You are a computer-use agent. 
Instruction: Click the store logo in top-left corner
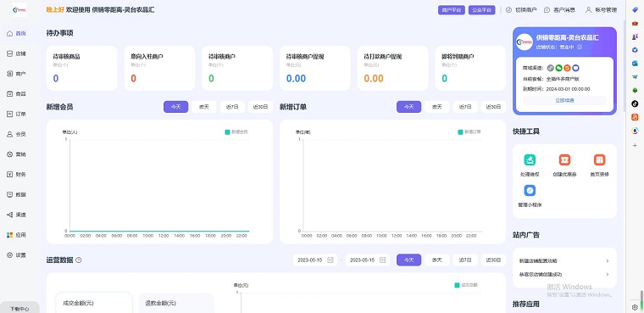19,10
